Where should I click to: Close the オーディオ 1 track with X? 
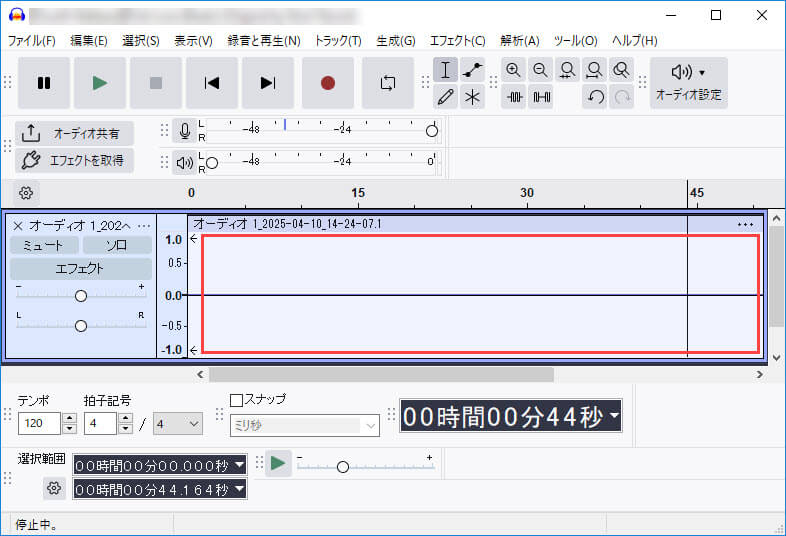(x=18, y=226)
